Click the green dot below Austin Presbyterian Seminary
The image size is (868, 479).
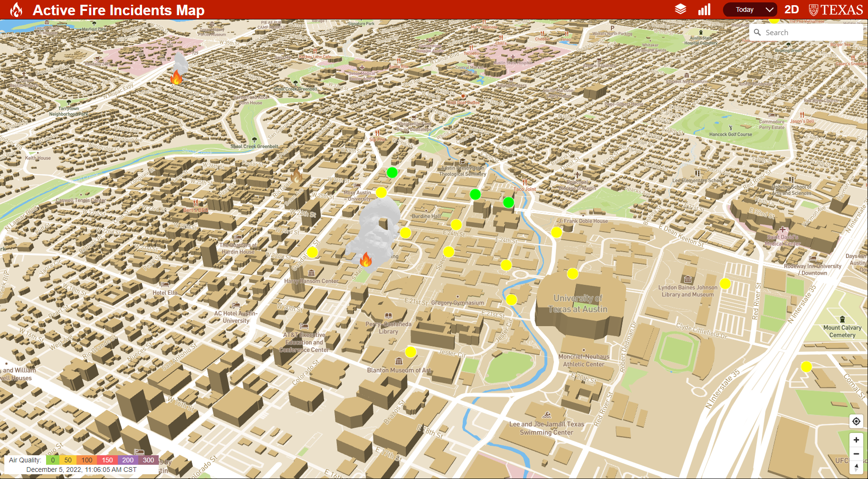click(x=475, y=194)
